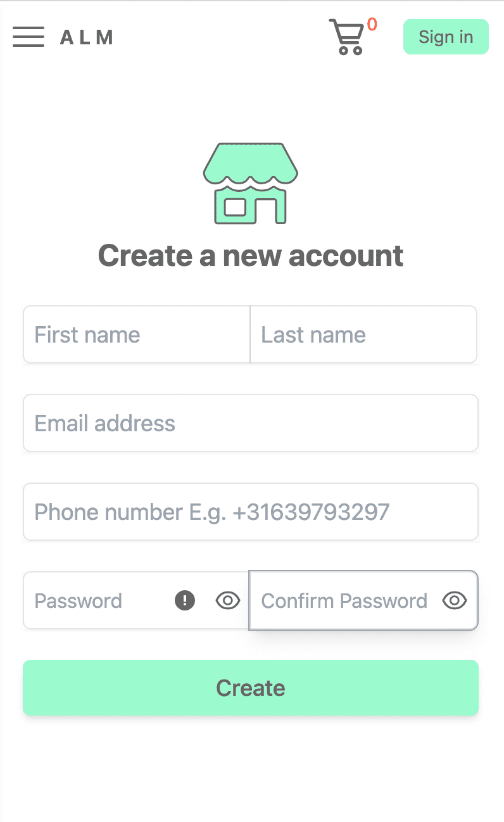This screenshot has width=504, height=822.
Task: Click the store icon above the heading
Action: pos(251,182)
